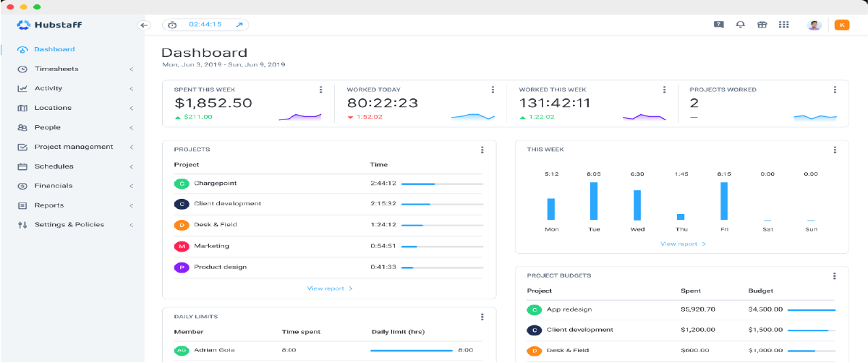Click the 02:44:15 timer display
Image resolution: width=868 pixels, height=363 pixels.
(x=205, y=25)
